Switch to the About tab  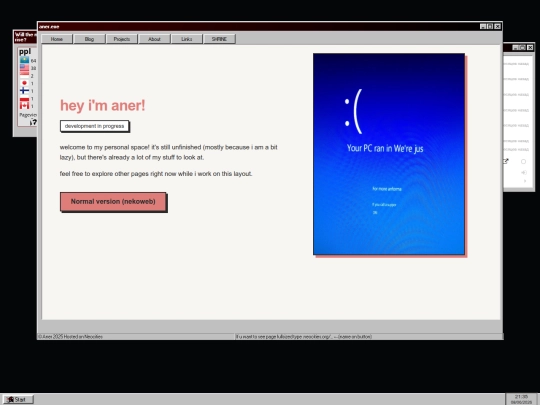154,39
